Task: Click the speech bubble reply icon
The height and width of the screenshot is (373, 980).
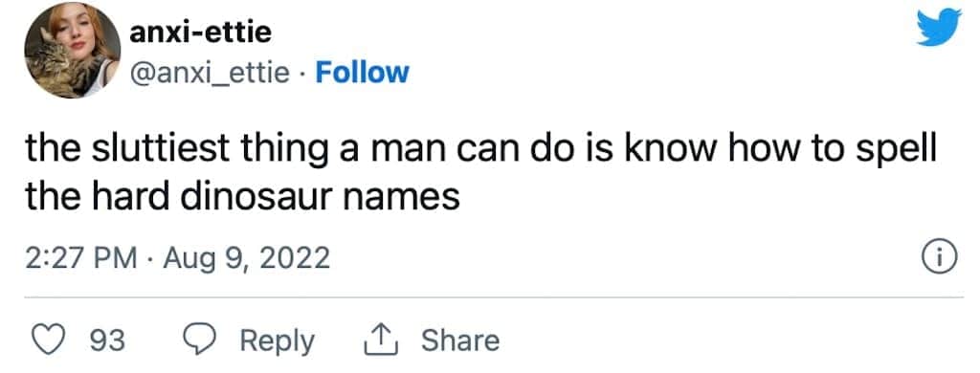Action: point(199,340)
